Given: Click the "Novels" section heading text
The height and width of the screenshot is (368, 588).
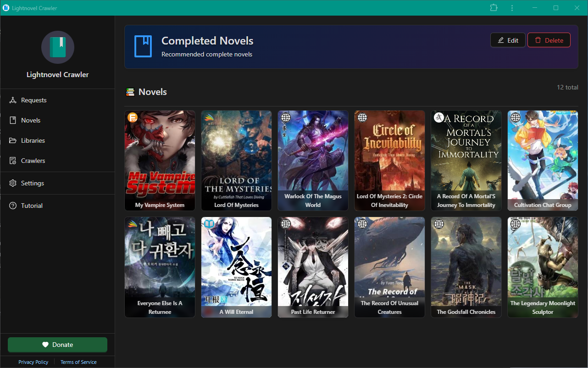Looking at the screenshot, I should (x=153, y=92).
